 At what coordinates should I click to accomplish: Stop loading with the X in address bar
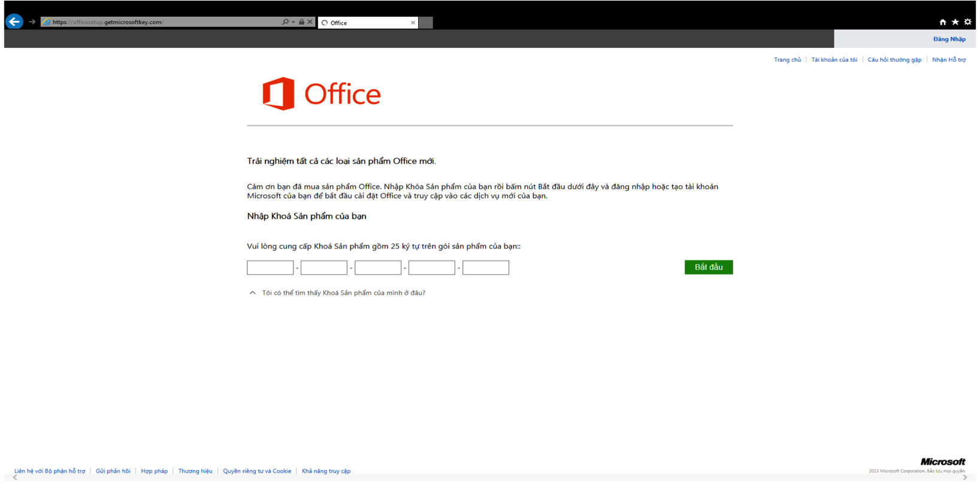pos(310,22)
